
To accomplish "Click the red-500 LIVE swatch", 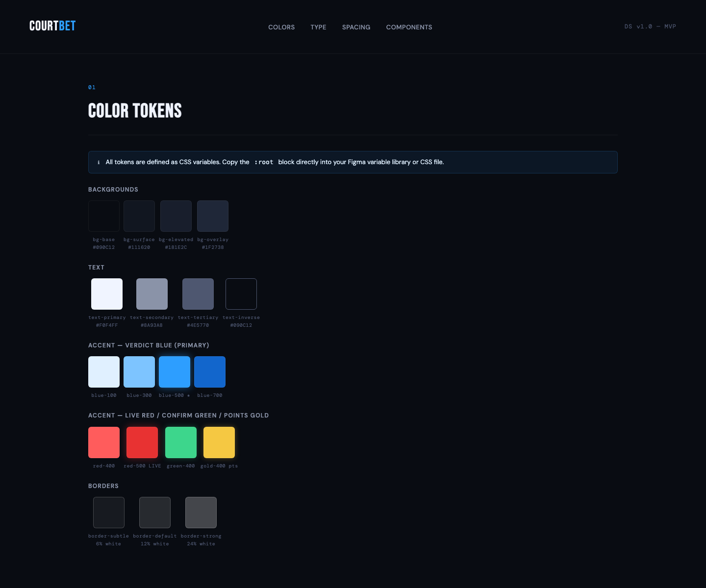I will tap(142, 442).
